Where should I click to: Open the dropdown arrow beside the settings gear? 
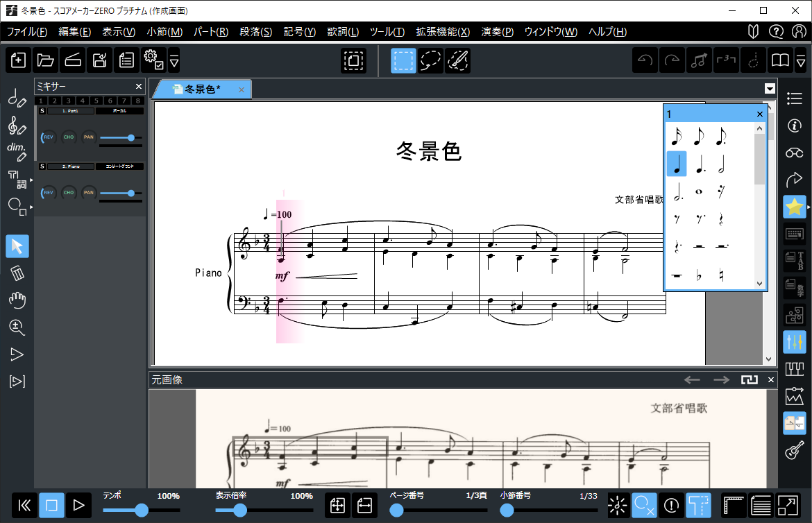point(174,61)
